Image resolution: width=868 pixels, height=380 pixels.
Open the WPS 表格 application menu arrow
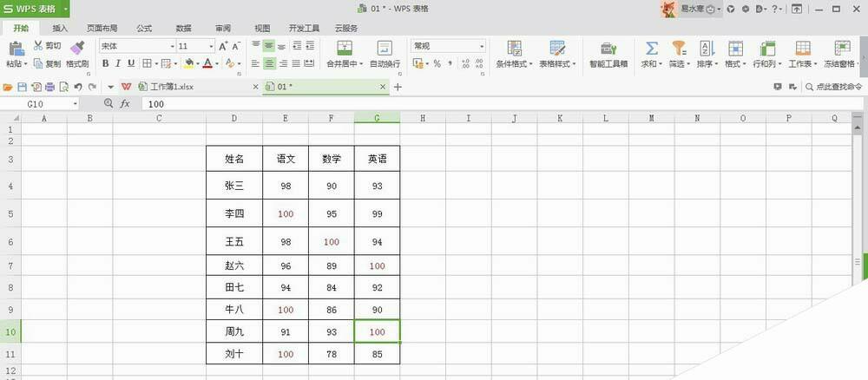click(x=66, y=9)
